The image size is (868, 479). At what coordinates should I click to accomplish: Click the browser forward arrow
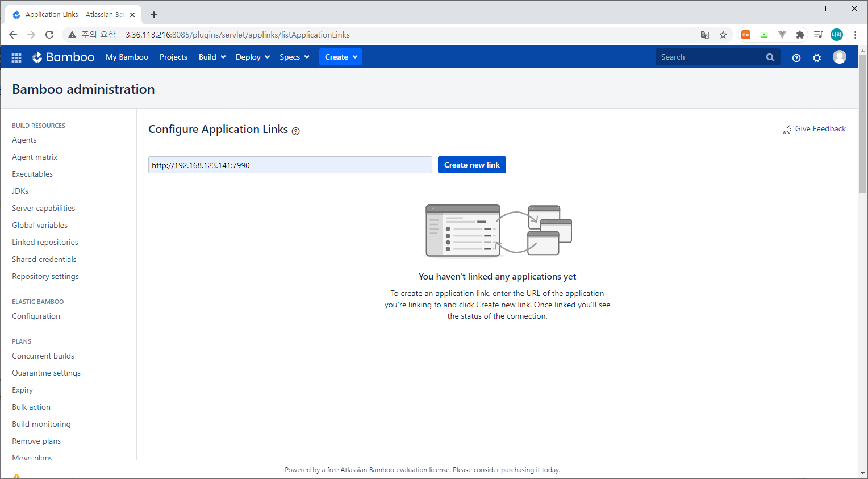pos(31,35)
